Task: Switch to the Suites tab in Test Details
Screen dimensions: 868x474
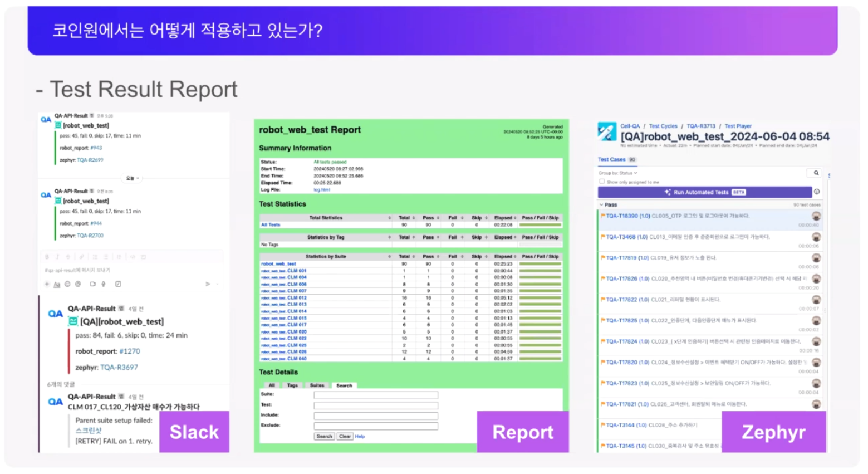Action: pyautogui.click(x=317, y=385)
